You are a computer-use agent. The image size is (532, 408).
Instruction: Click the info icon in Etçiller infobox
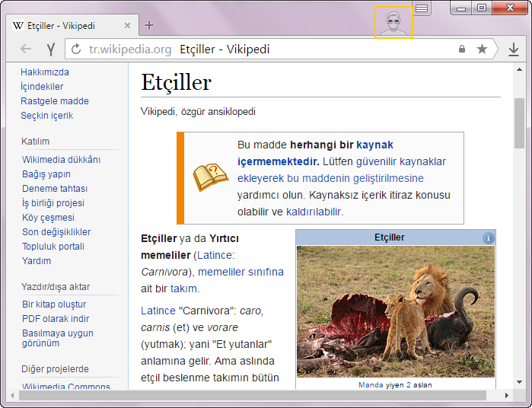(x=488, y=238)
